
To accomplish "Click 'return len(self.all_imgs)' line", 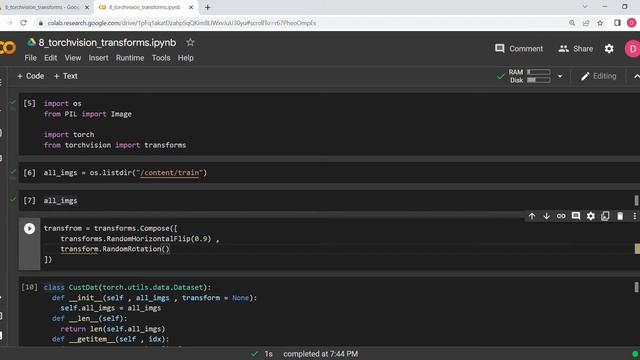I will coord(113,329).
